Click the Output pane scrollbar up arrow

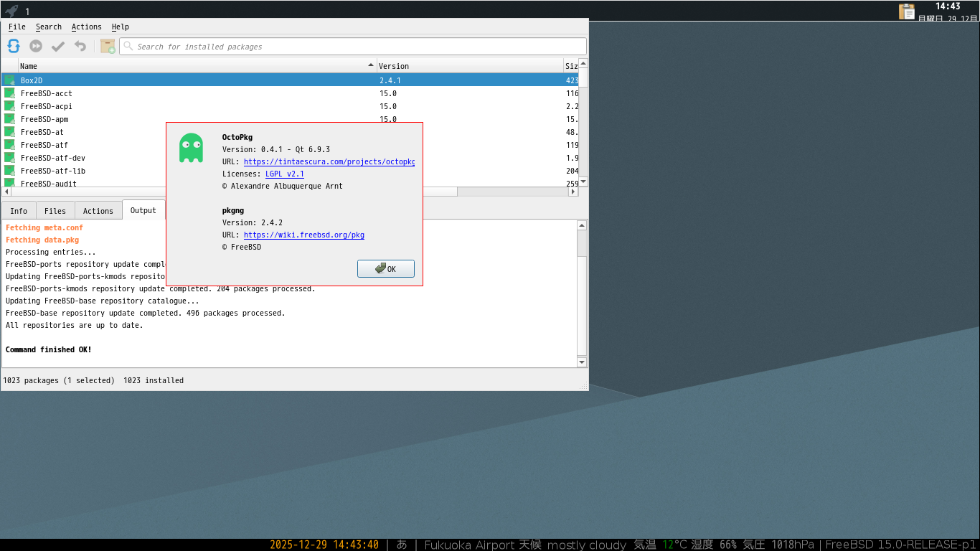(x=583, y=225)
